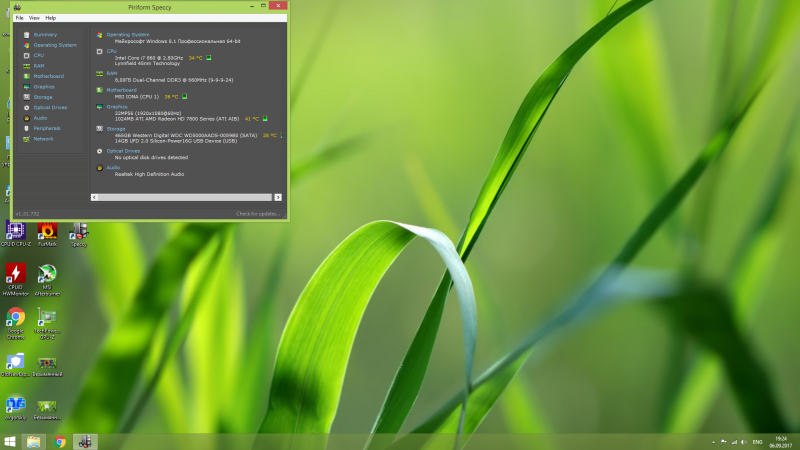Viewport: 800px width, 450px height.
Task: Click the Help menu
Action: pos(51,18)
